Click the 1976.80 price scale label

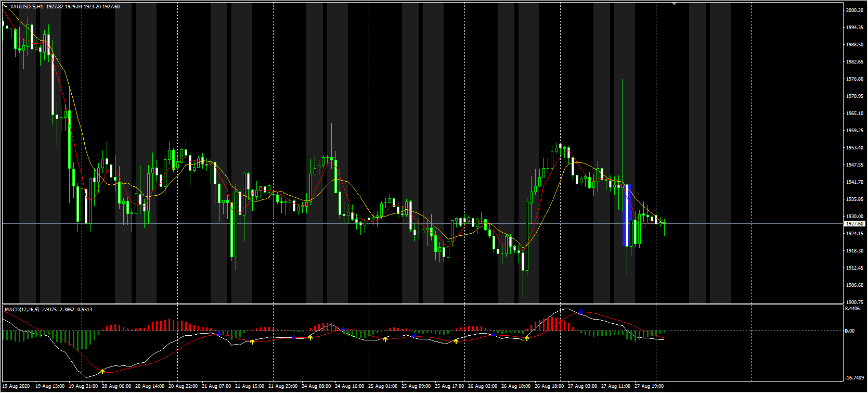click(854, 79)
